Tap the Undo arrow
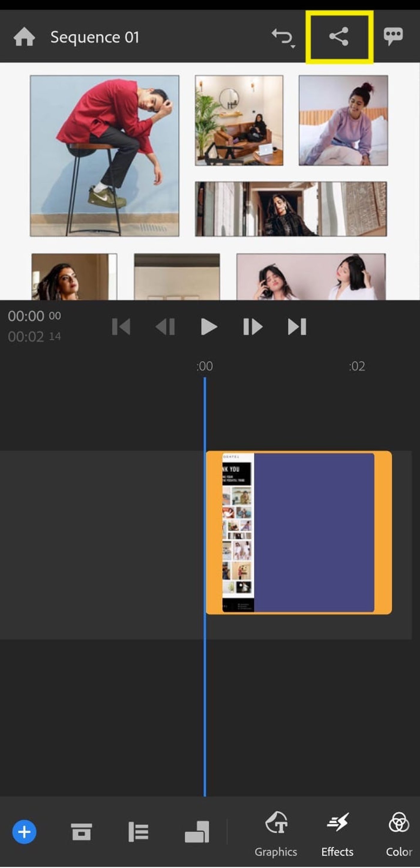 pyautogui.click(x=282, y=36)
